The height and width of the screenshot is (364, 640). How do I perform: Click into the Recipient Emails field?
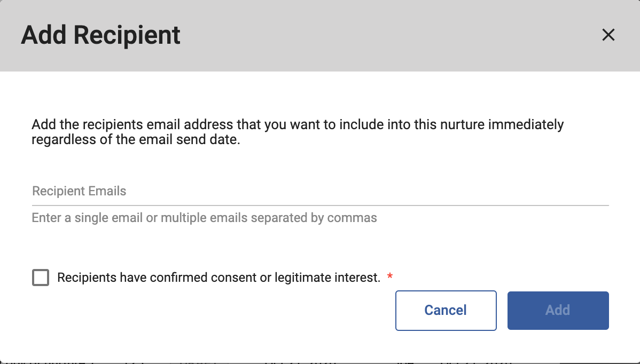pyautogui.click(x=320, y=191)
